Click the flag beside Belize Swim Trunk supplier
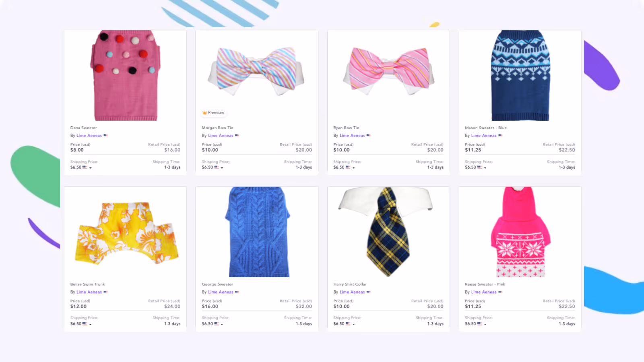The width and height of the screenshot is (644, 362). pos(105,292)
